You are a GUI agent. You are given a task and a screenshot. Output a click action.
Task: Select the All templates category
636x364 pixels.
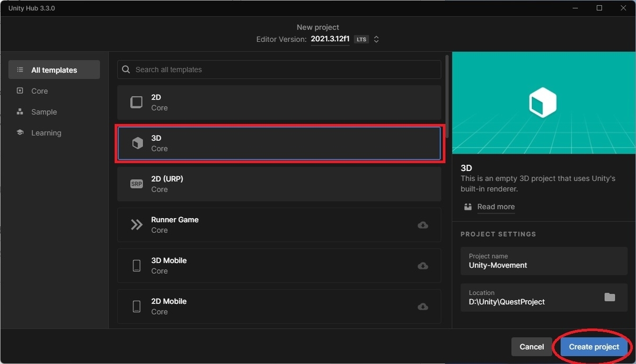[54, 70]
